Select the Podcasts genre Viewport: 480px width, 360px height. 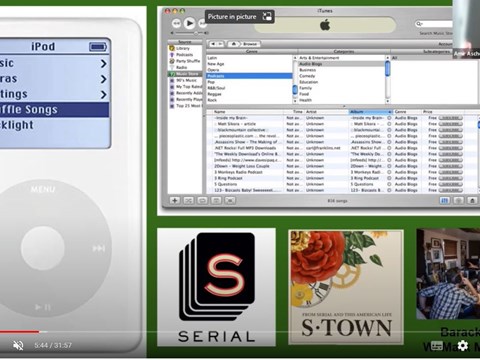[x=249, y=76]
